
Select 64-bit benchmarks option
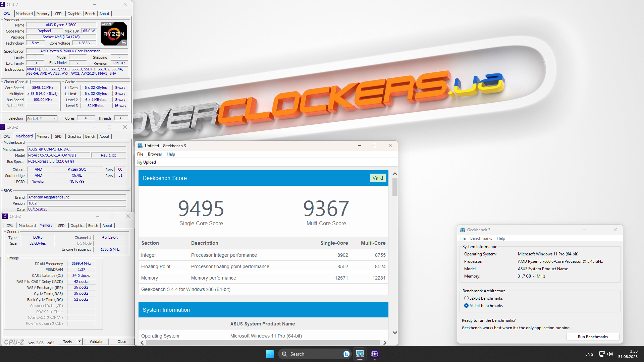(x=483, y=306)
